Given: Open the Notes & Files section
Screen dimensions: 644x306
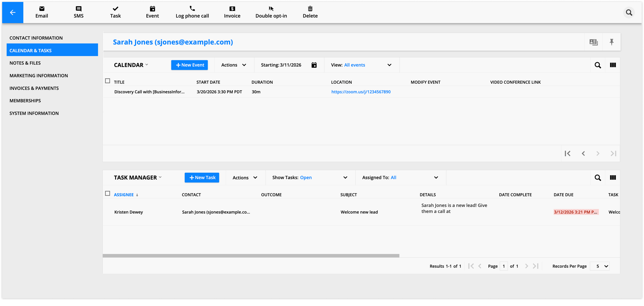Looking at the screenshot, I should (25, 63).
